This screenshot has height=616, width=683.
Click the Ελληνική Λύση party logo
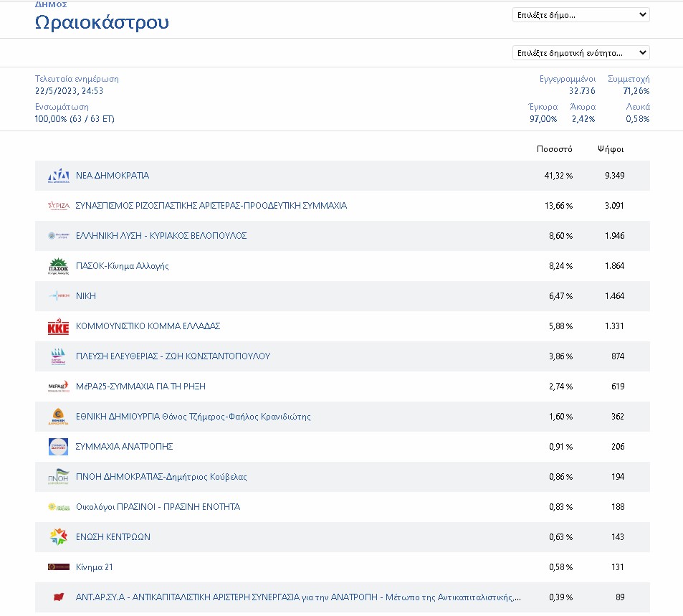(58, 236)
